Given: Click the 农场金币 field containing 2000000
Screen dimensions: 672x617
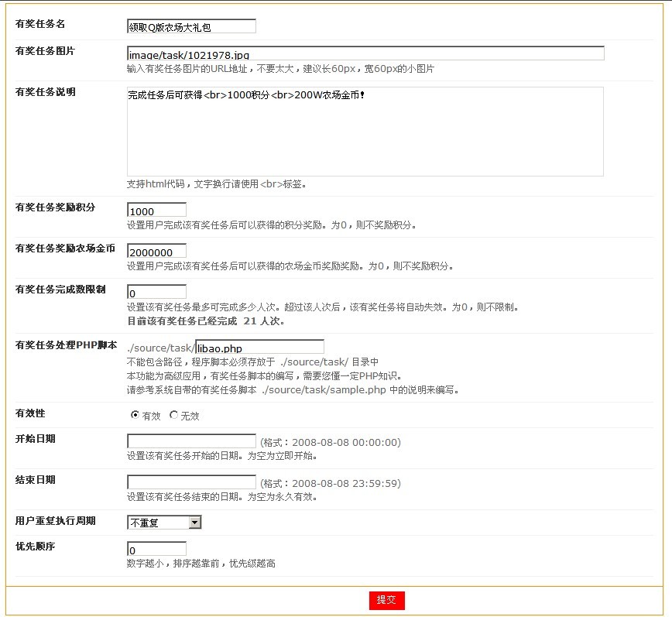Looking at the screenshot, I should (157, 251).
